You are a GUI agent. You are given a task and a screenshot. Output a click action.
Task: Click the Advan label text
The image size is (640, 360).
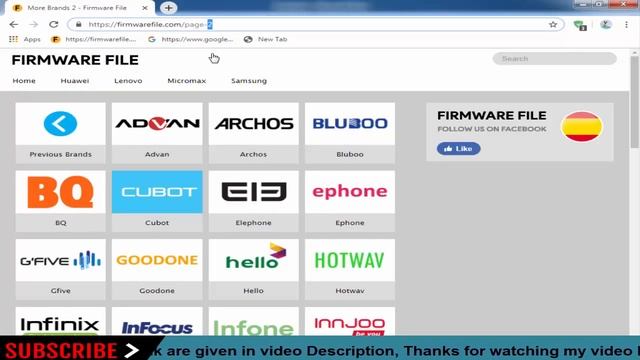click(157, 154)
